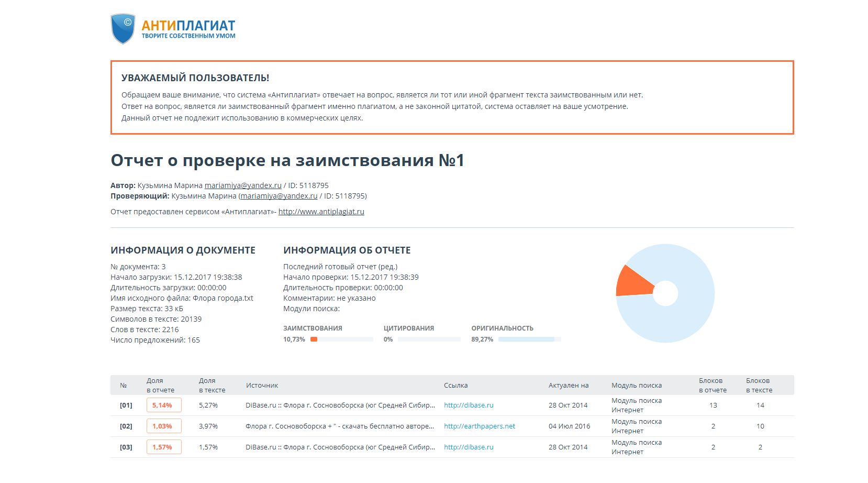Click the Цитирования 0% progress bar

[x=429, y=339]
